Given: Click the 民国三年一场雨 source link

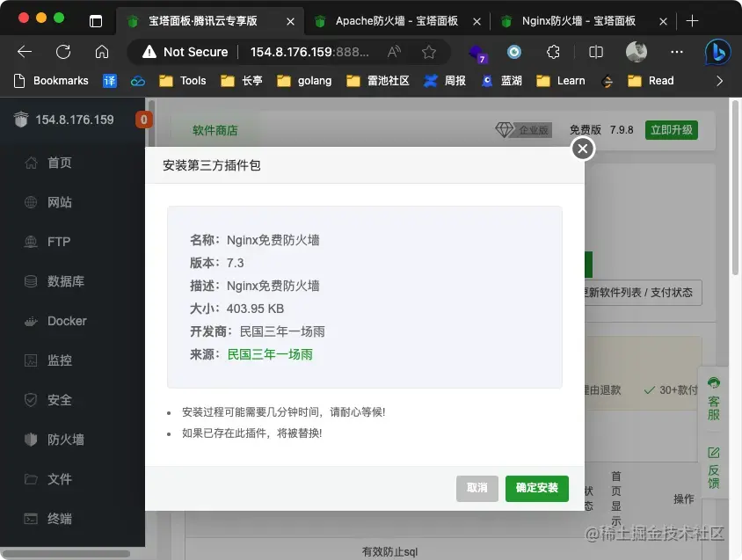Looking at the screenshot, I should pos(270,354).
